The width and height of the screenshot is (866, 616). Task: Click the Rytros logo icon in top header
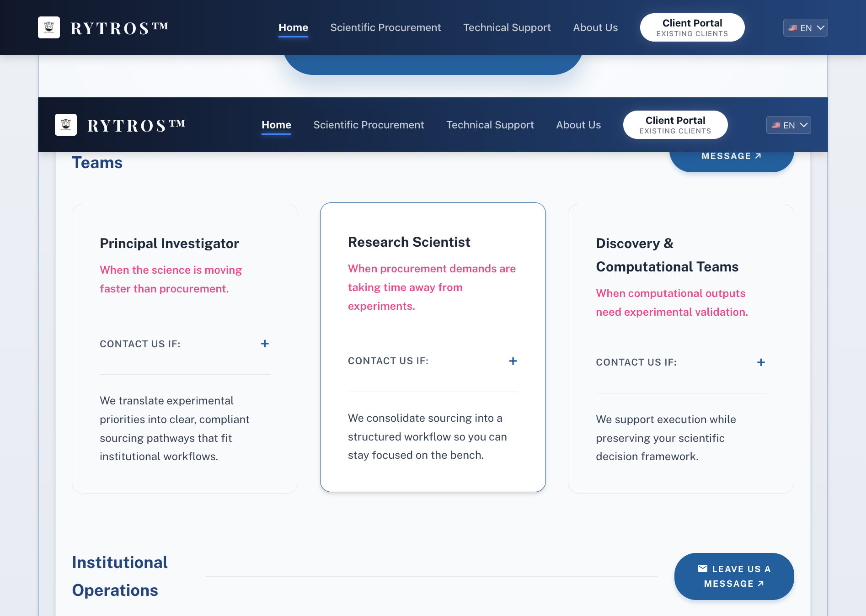[x=49, y=27]
